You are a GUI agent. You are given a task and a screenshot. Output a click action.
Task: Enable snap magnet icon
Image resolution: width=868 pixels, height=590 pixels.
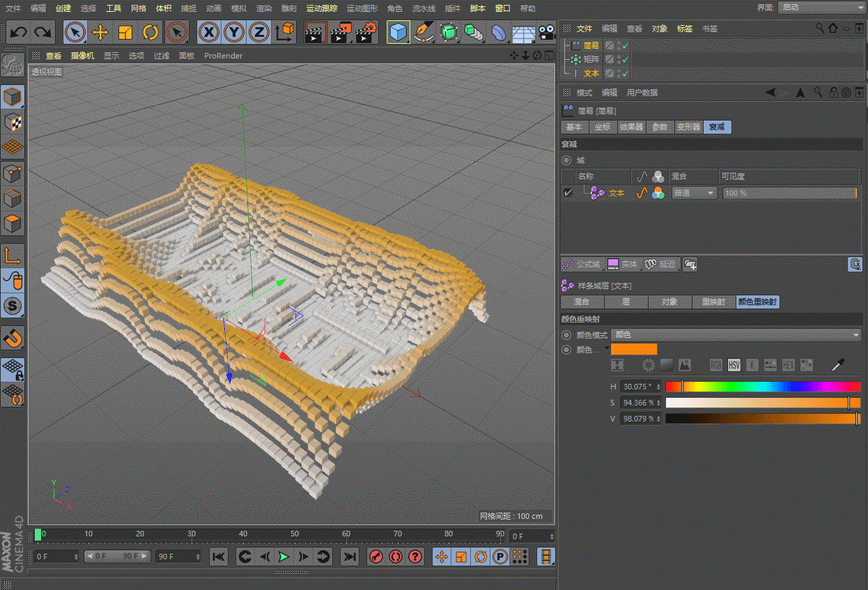click(x=13, y=338)
